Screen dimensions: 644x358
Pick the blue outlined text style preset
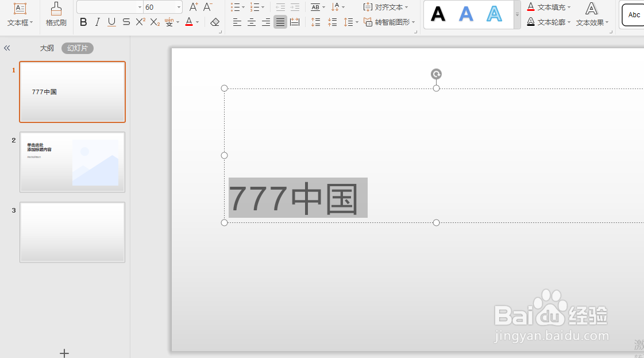pyautogui.click(x=493, y=14)
